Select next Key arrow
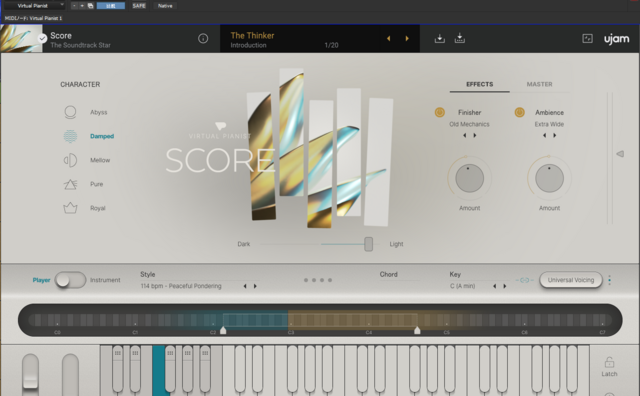This screenshot has height=396, width=640. 505,286
